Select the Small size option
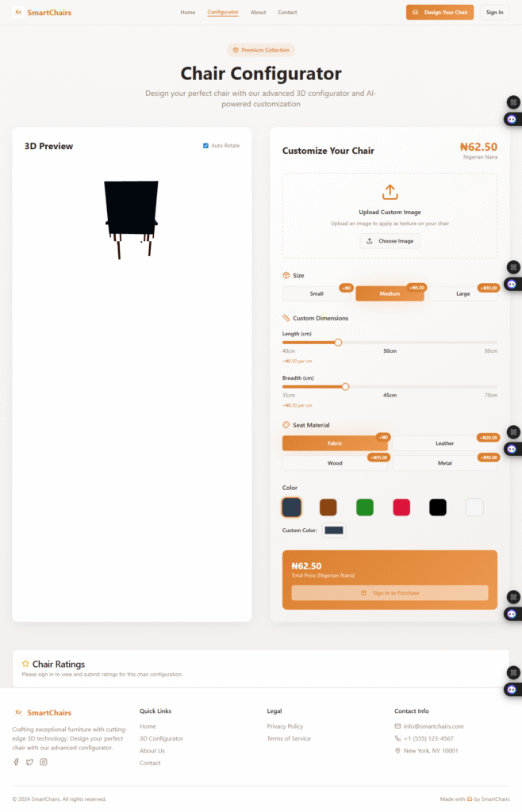 pos(317,293)
